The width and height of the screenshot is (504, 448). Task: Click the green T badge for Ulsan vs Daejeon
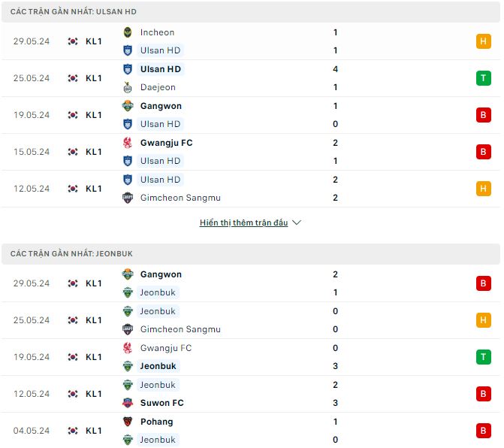tap(484, 78)
